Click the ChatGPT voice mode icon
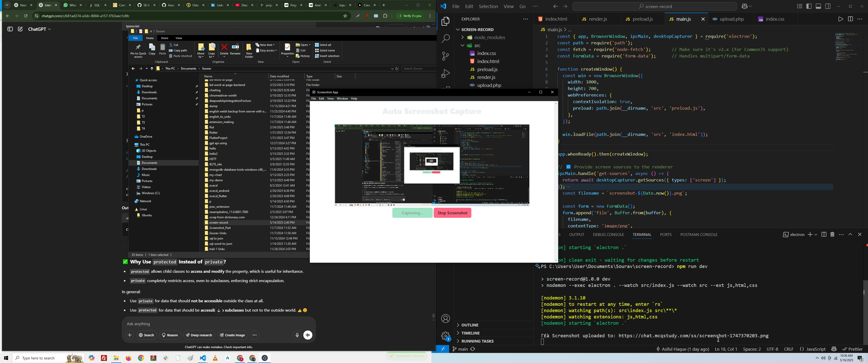 coord(308,335)
